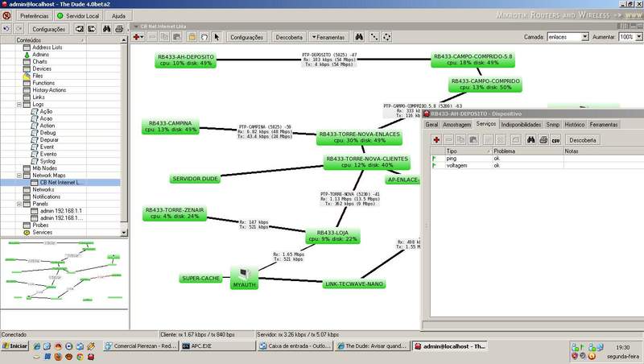
Task: Click printer icon in device Serviços toolbar
Action: pyautogui.click(x=543, y=140)
